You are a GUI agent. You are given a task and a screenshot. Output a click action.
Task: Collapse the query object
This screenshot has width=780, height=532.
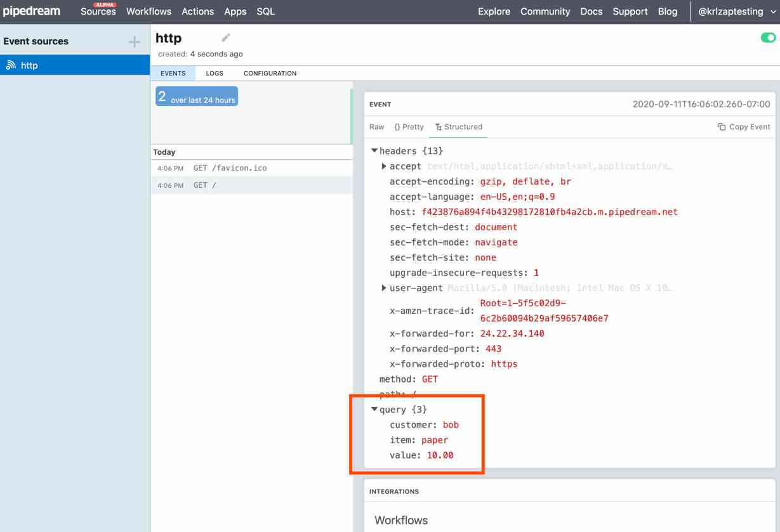point(376,410)
